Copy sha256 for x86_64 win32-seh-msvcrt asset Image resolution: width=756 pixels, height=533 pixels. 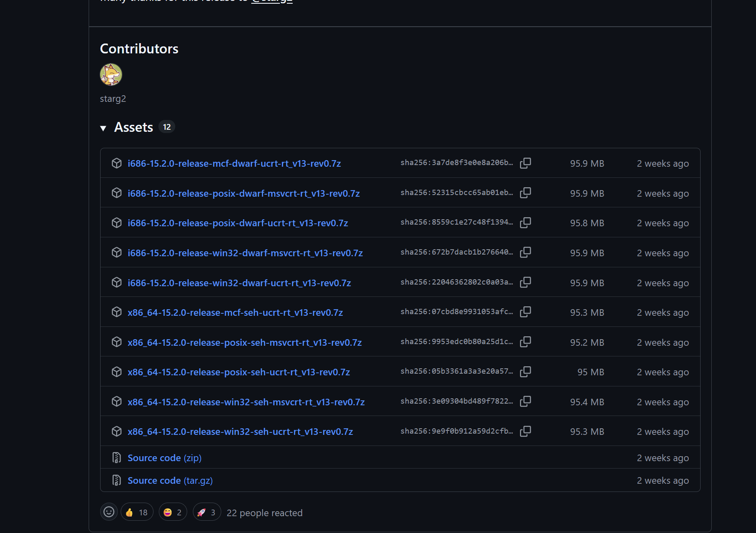(x=525, y=402)
